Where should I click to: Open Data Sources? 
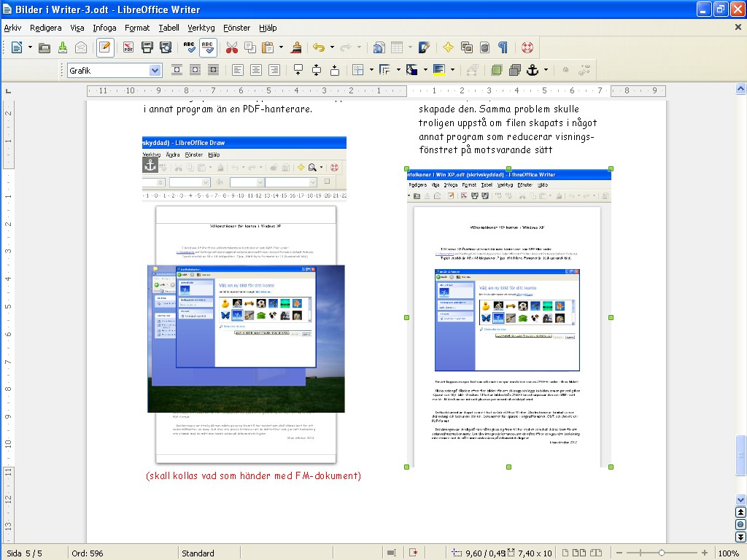[484, 47]
